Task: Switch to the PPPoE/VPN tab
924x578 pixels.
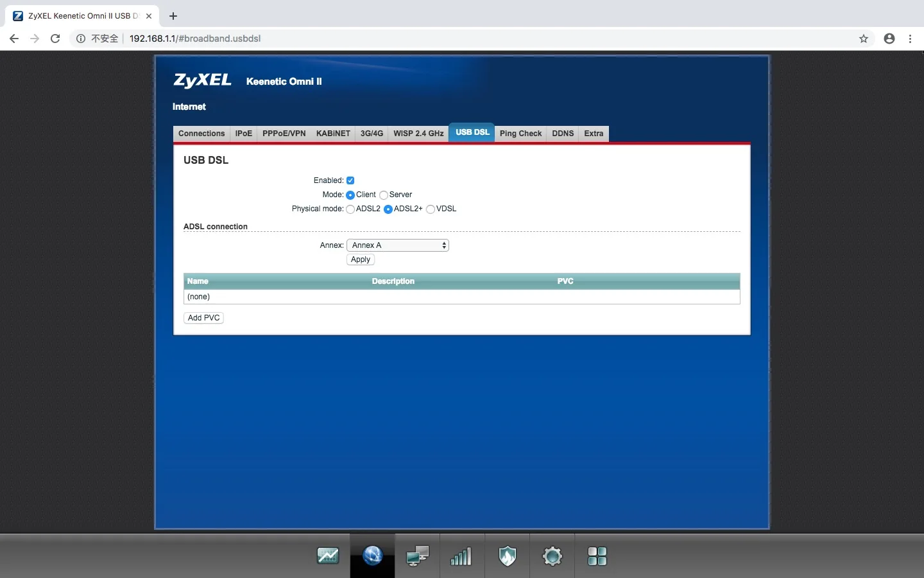Action: point(284,134)
